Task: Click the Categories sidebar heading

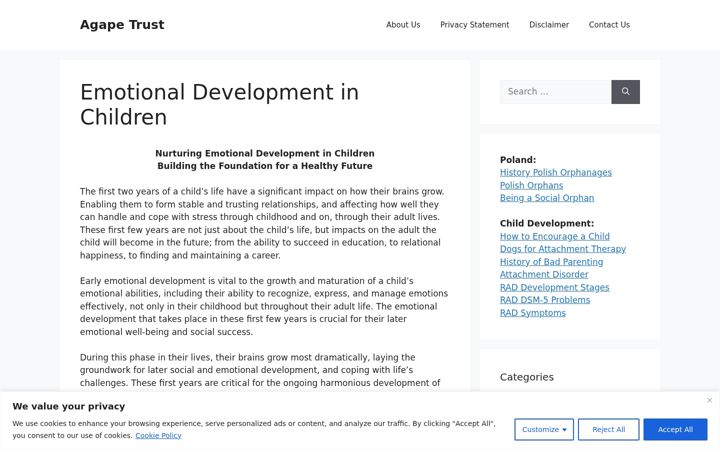Action: point(527,377)
